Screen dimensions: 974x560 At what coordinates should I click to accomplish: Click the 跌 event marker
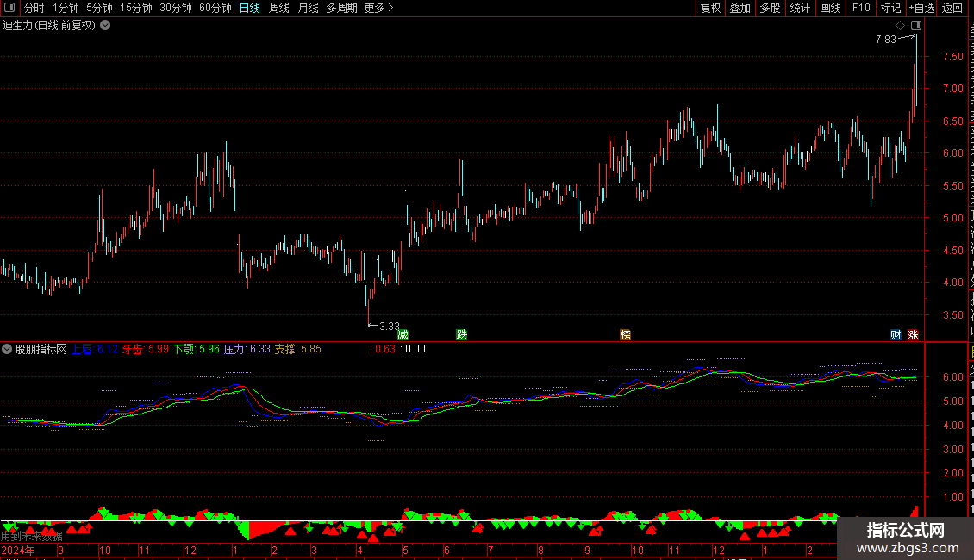coord(461,334)
